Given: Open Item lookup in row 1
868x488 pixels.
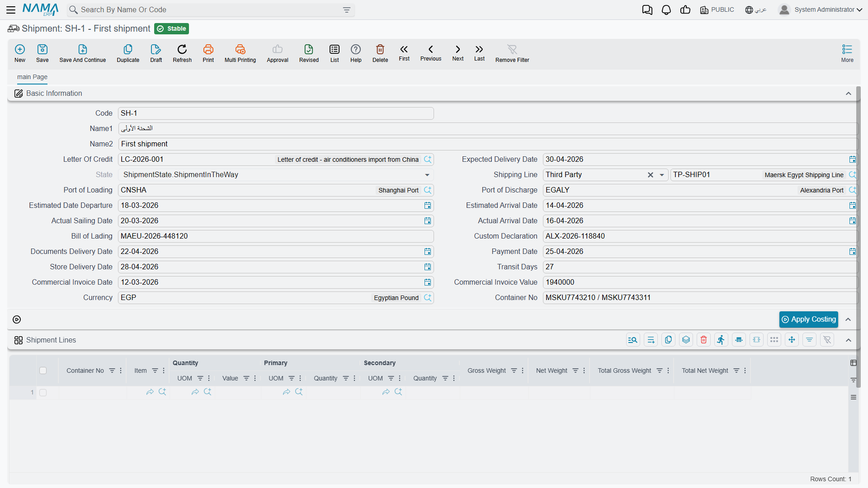Looking at the screenshot, I should (162, 392).
